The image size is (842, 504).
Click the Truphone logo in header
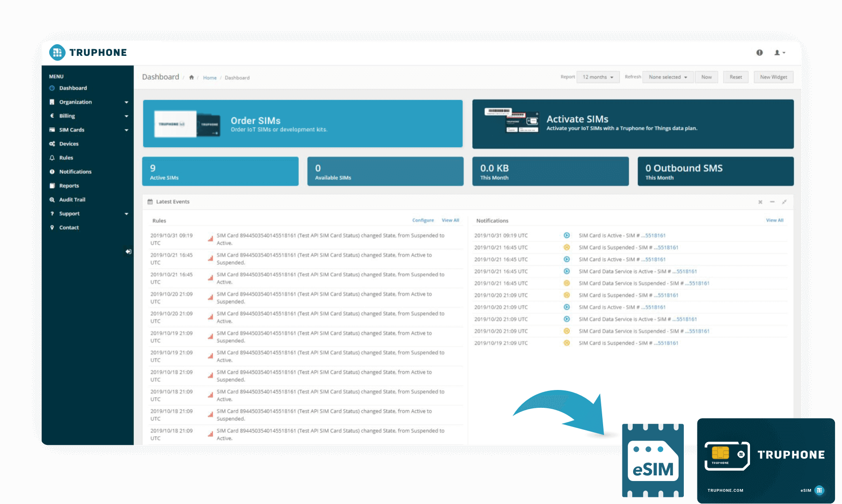coord(88,53)
